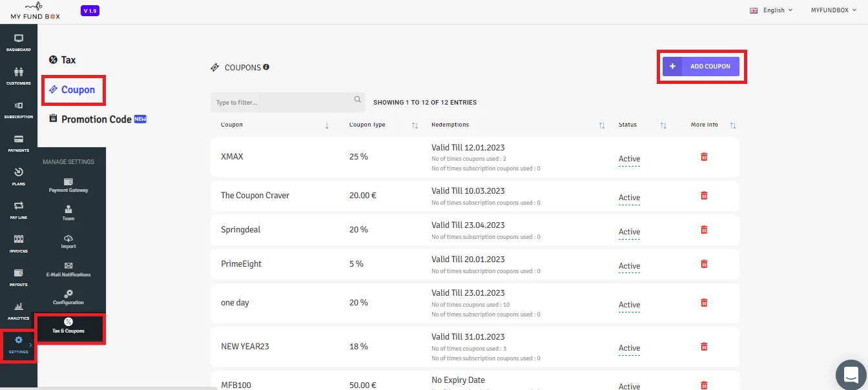Screen dimensions: 868x390
Task: Click the search magnifier in filter box
Action: click(357, 100)
